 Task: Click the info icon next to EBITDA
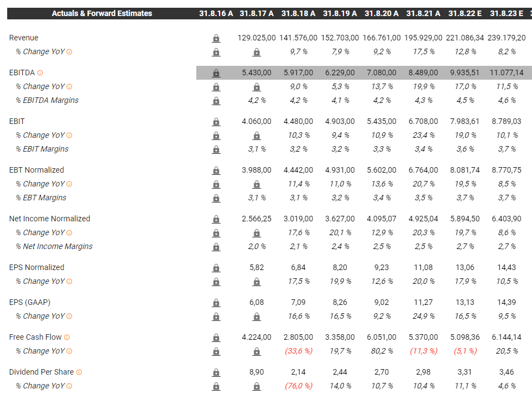click(x=40, y=73)
